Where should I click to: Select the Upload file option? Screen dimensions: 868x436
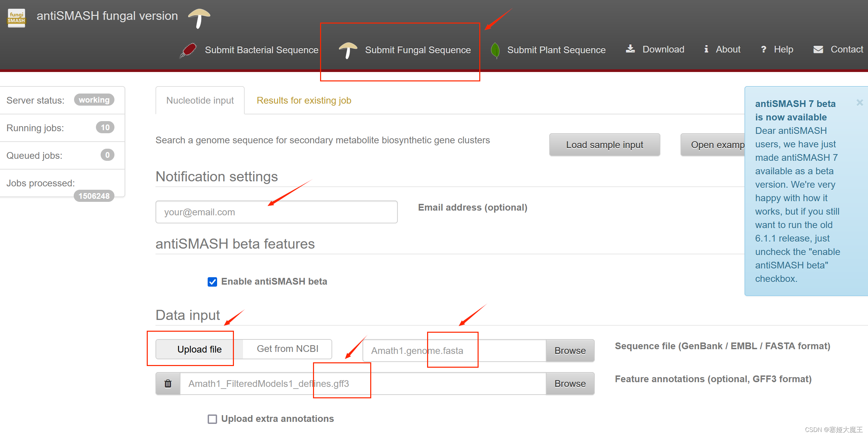click(199, 349)
